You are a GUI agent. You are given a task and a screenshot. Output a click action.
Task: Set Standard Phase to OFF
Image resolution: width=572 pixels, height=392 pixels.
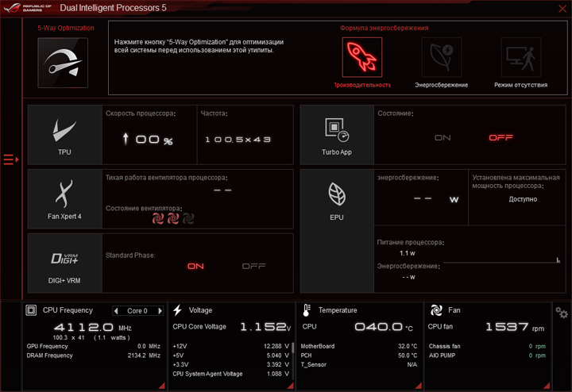coord(254,267)
